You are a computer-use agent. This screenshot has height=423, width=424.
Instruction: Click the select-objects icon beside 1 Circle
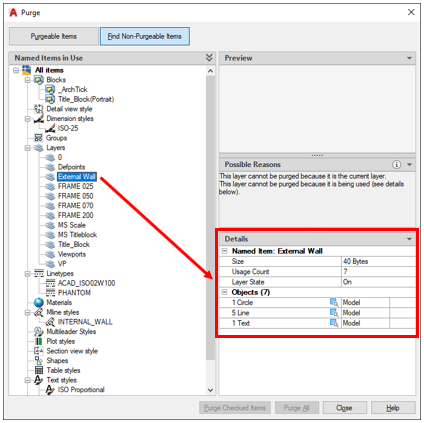pos(334,302)
